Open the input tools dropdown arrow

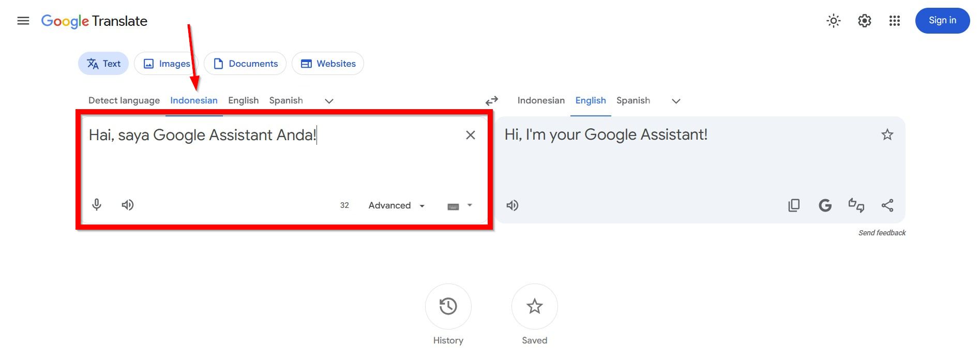tap(470, 205)
